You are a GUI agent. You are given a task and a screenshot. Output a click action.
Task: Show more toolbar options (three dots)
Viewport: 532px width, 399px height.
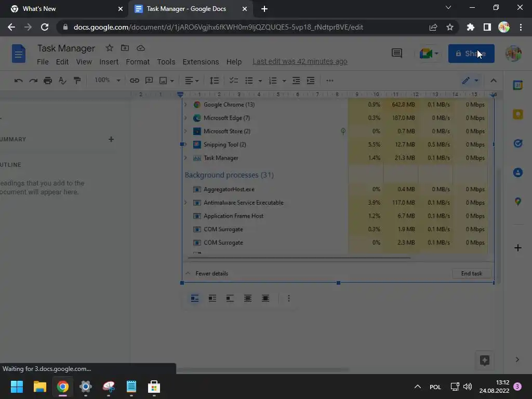point(330,81)
